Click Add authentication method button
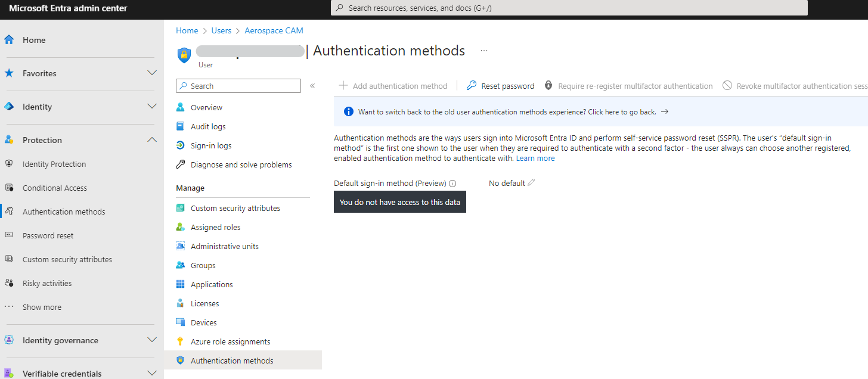The height and width of the screenshot is (379, 868). point(393,86)
